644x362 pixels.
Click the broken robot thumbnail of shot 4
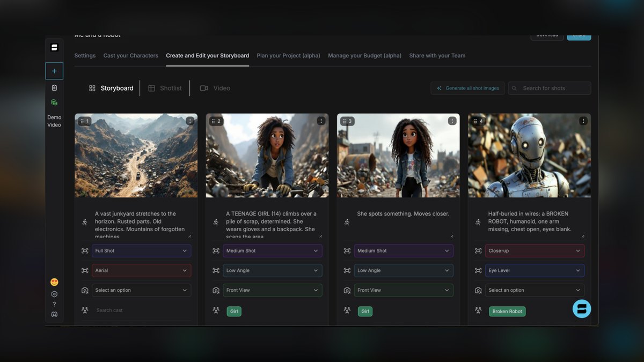pos(530,156)
